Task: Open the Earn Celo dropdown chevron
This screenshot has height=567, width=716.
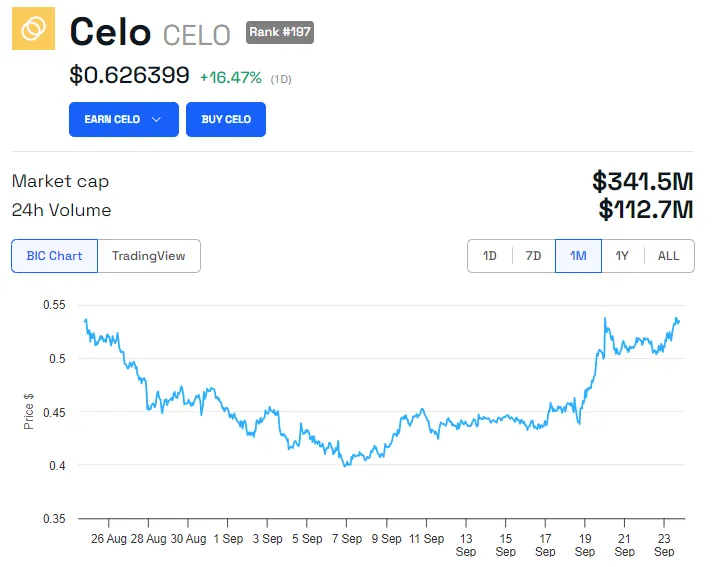Action: point(157,120)
